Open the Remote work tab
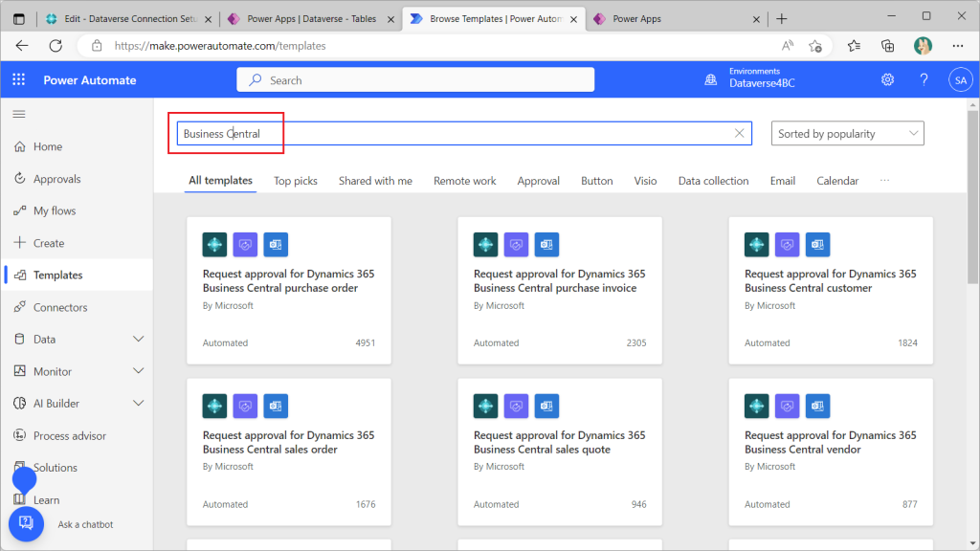 click(x=465, y=181)
